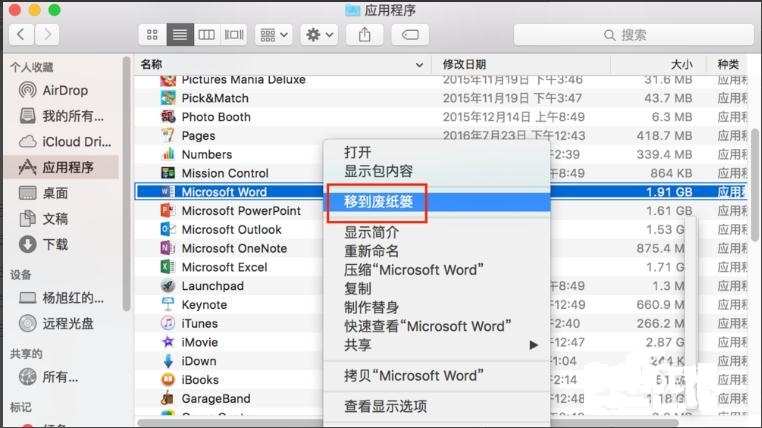Choose 打开 from the context menu
762x428 pixels.
tap(437, 152)
